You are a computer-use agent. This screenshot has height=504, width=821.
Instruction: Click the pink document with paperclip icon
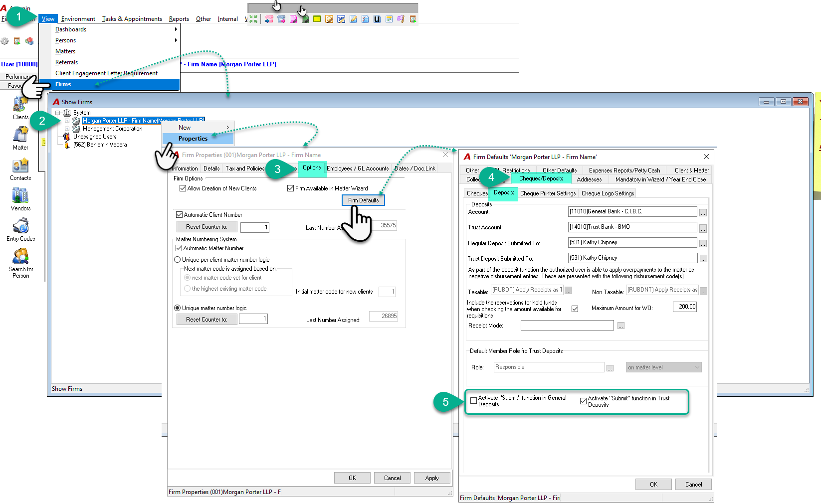tap(293, 19)
